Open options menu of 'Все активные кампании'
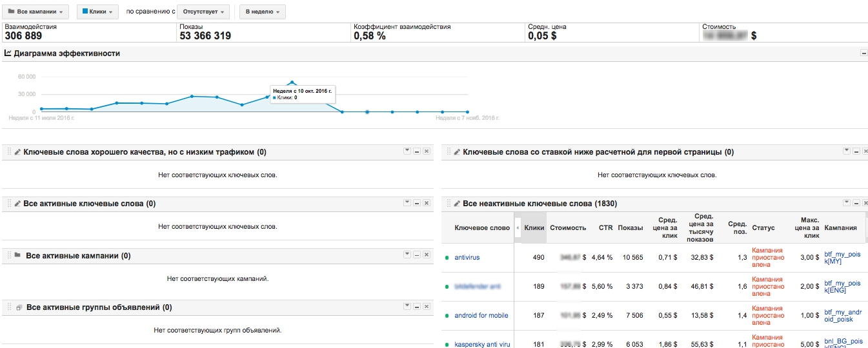 tap(407, 255)
